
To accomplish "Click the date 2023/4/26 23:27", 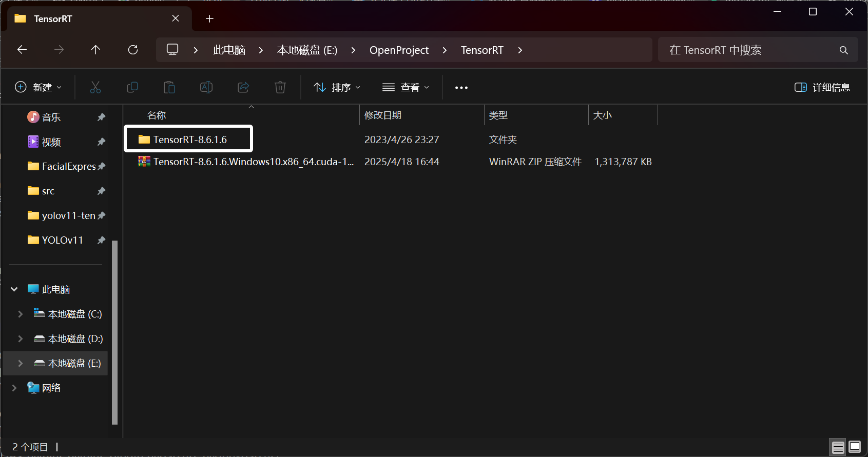I will [402, 140].
